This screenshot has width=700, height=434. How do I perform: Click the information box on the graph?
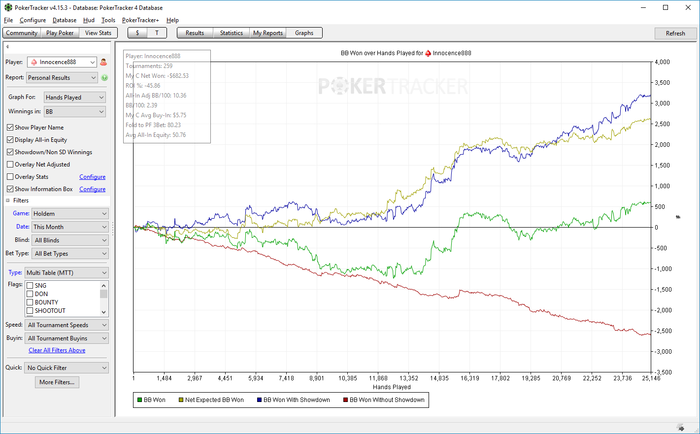167,96
